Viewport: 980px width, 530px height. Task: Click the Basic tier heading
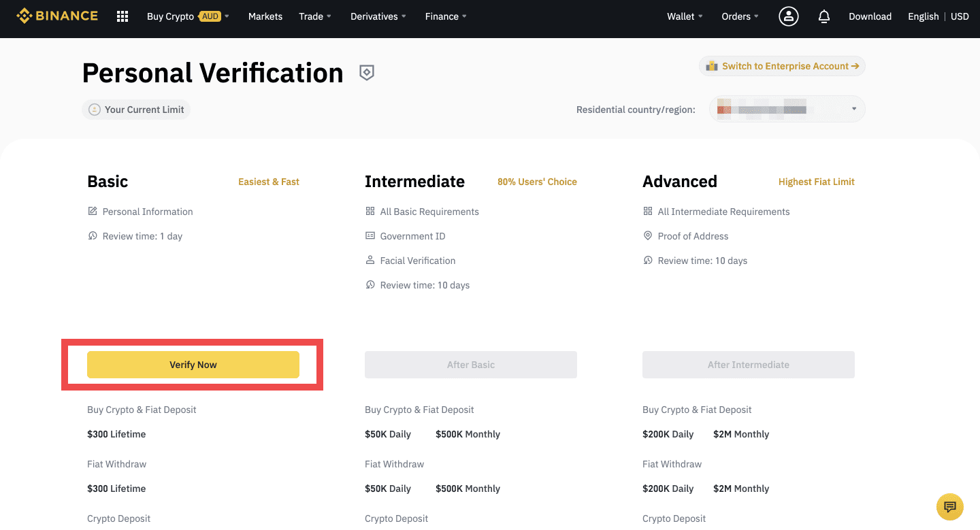[x=108, y=182]
